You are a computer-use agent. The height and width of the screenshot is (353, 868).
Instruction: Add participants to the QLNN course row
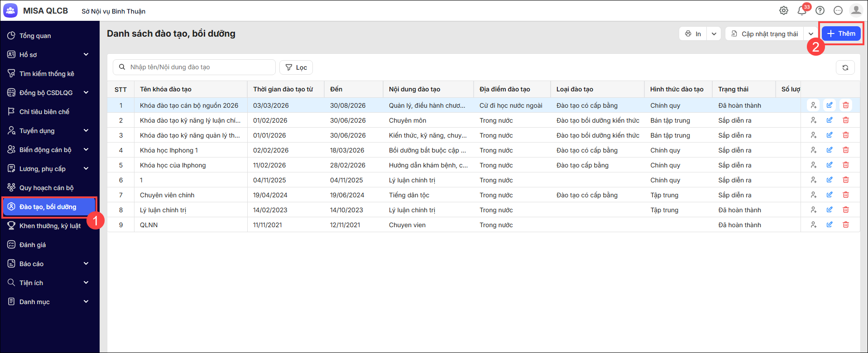click(x=813, y=225)
